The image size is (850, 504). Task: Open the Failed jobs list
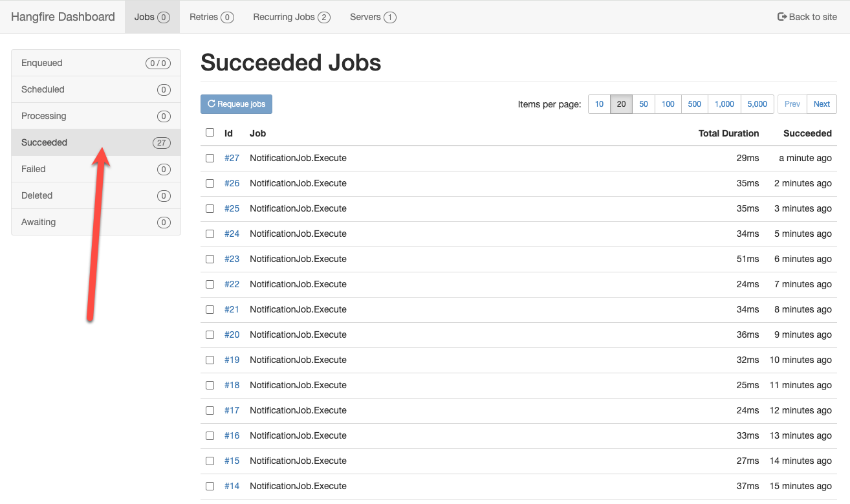[x=96, y=169]
